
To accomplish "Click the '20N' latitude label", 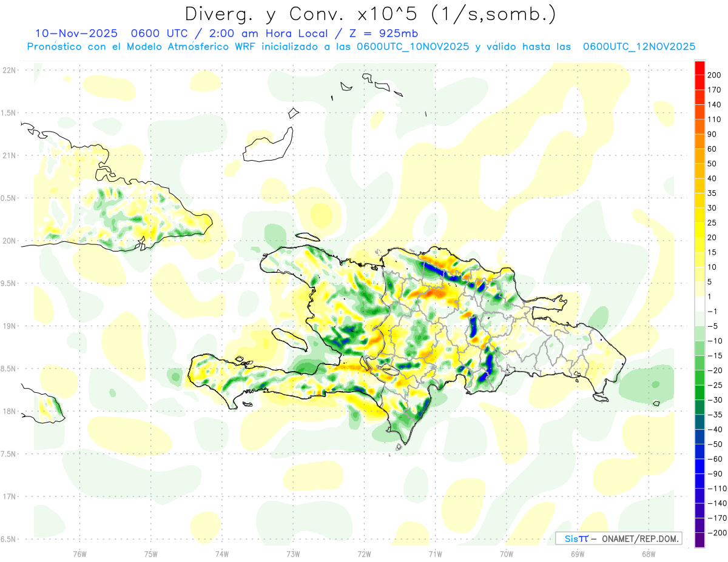I will (9, 241).
